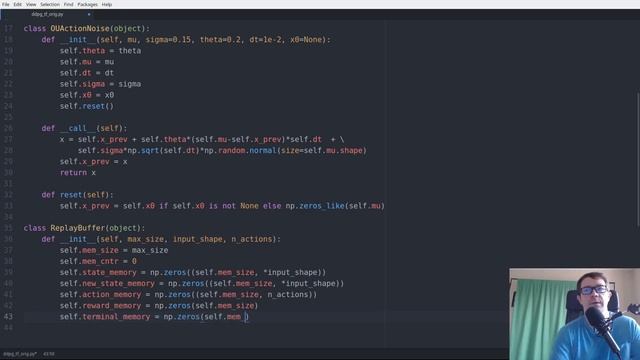Click the file name in the status bar
The image size is (640, 360).
tap(20, 354)
